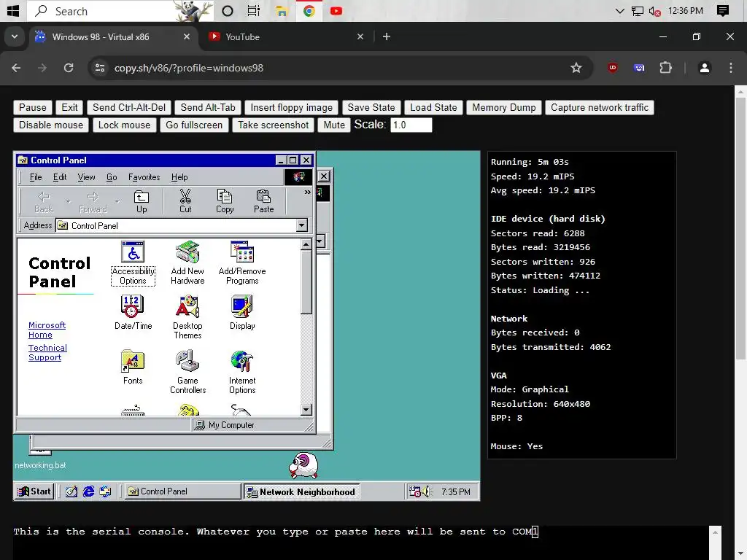Open Desktop Themes icon
Image resolution: width=747 pixels, height=560 pixels.
click(x=187, y=318)
